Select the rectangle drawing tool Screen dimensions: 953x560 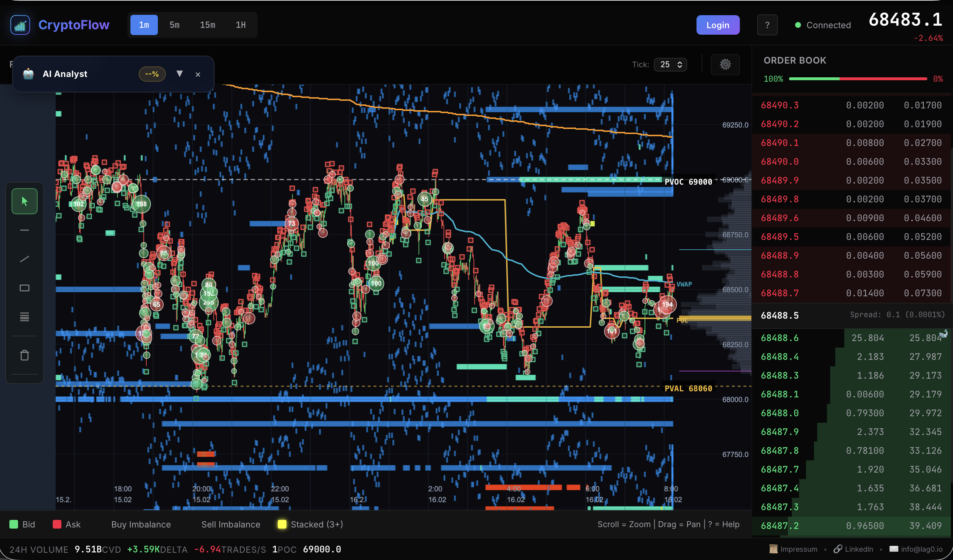(24, 287)
